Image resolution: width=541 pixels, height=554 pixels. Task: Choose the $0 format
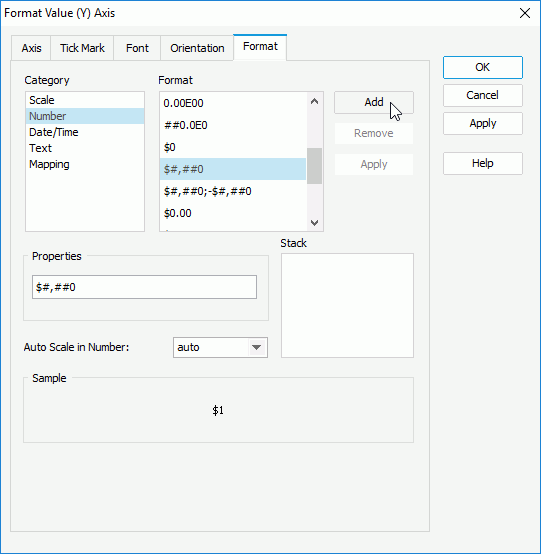[x=233, y=147]
